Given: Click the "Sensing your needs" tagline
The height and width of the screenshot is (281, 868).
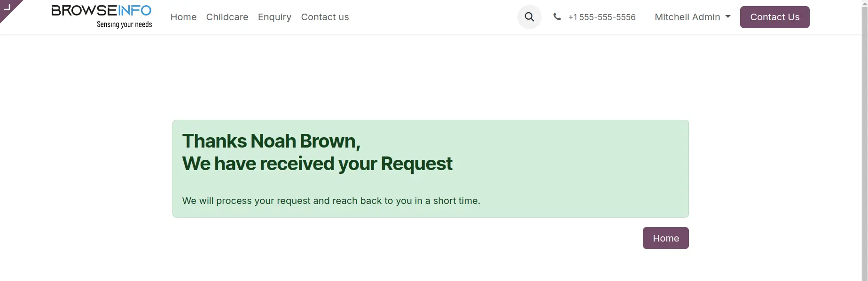Looking at the screenshot, I should click(125, 24).
